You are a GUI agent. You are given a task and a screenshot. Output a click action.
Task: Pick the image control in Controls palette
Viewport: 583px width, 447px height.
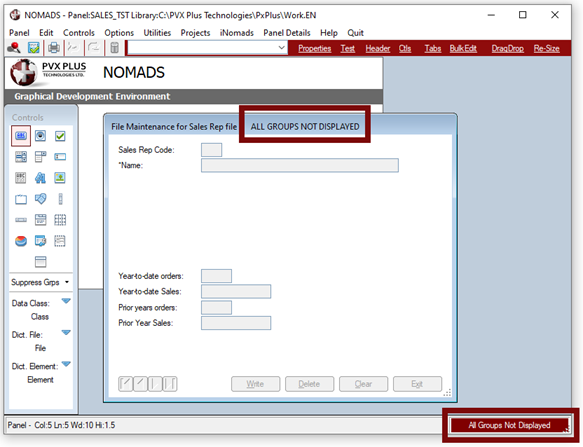tap(60, 178)
